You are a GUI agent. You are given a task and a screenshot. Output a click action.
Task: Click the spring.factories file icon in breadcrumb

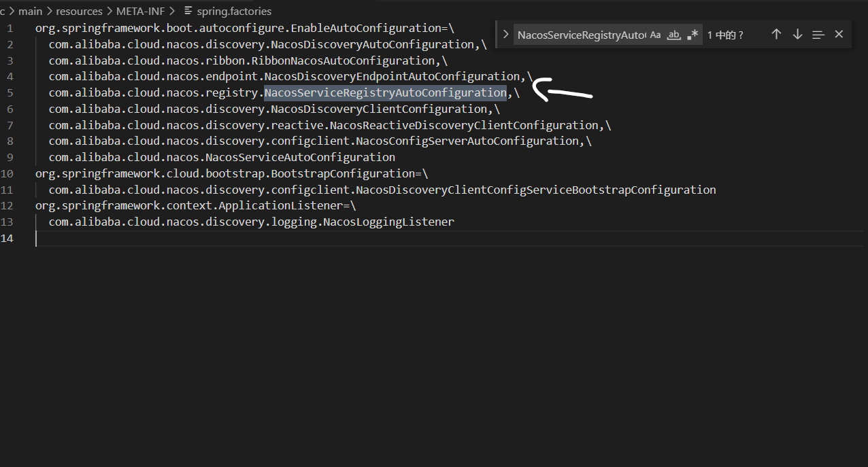[x=188, y=11]
